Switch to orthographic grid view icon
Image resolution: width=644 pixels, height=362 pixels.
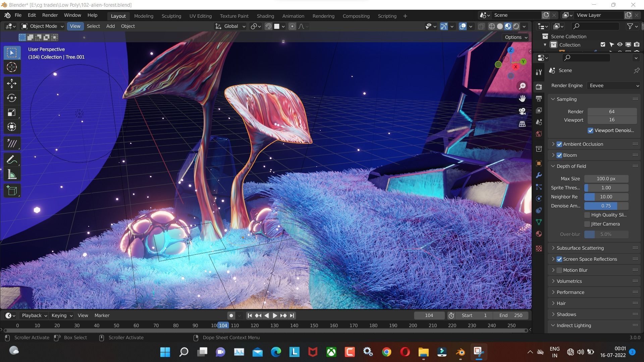[522, 124]
